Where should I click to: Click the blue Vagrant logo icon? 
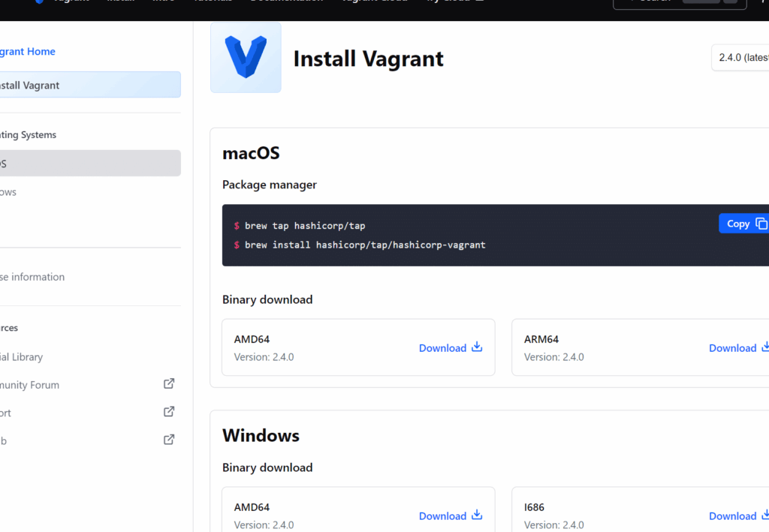246,57
